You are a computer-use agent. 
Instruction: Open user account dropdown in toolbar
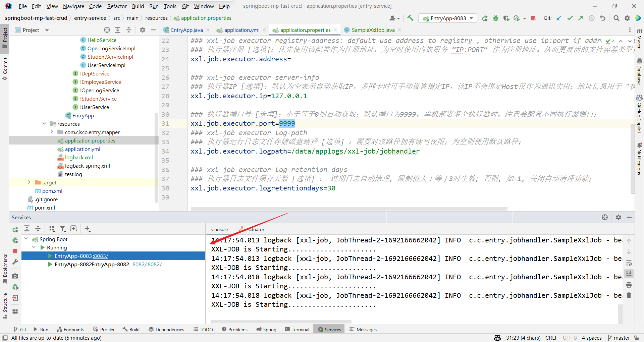point(394,18)
